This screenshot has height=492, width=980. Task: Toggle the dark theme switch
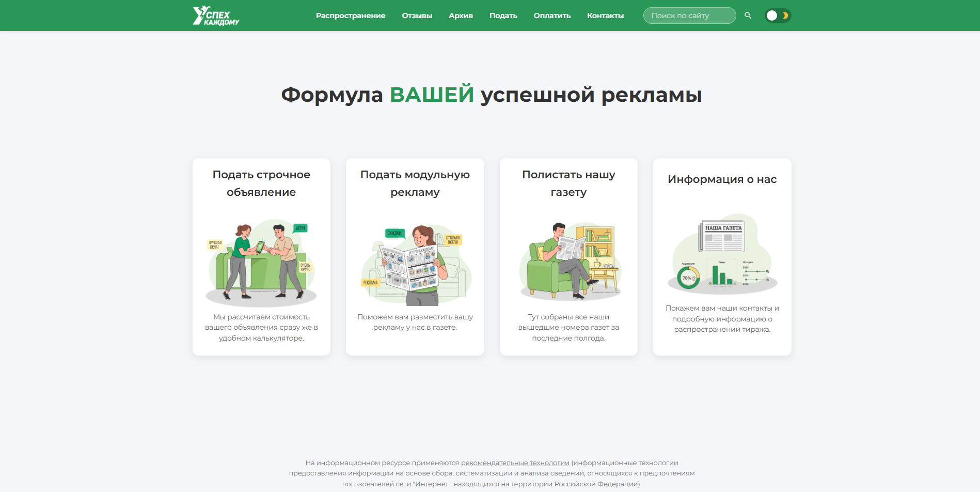(778, 15)
